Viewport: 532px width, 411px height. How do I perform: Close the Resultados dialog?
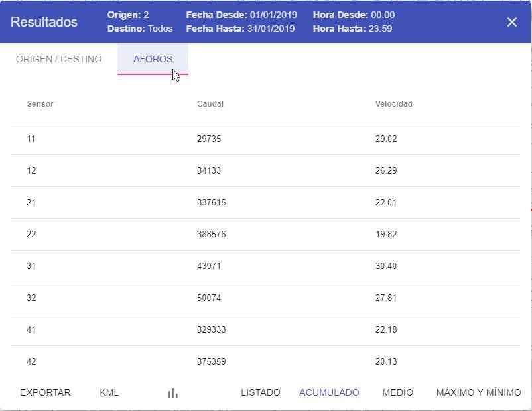pos(511,22)
